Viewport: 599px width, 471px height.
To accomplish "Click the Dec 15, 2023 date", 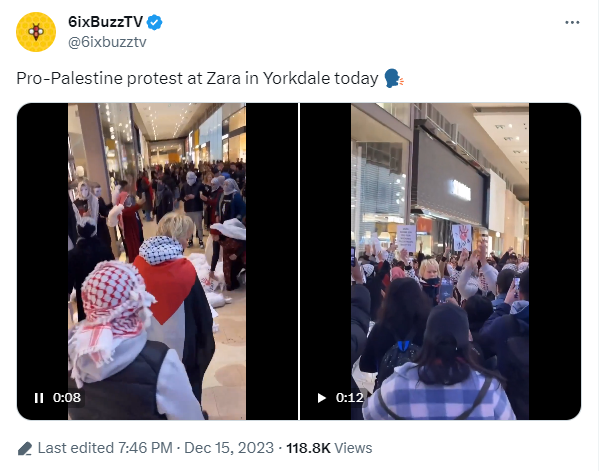I will (229, 448).
